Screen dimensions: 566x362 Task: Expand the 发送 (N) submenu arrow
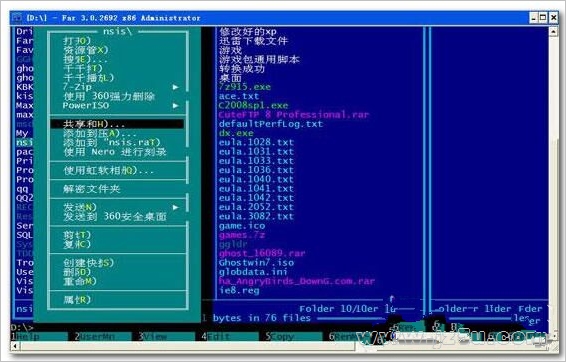click(175, 207)
